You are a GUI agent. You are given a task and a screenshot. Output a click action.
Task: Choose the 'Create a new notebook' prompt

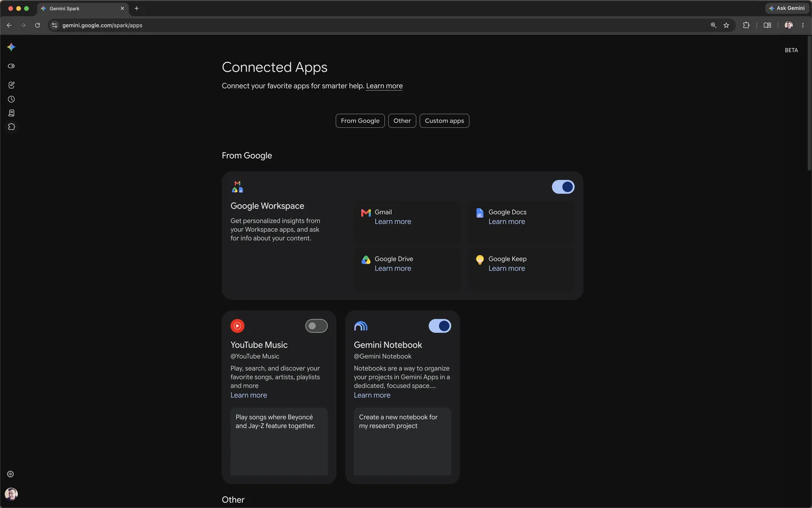[x=402, y=442]
